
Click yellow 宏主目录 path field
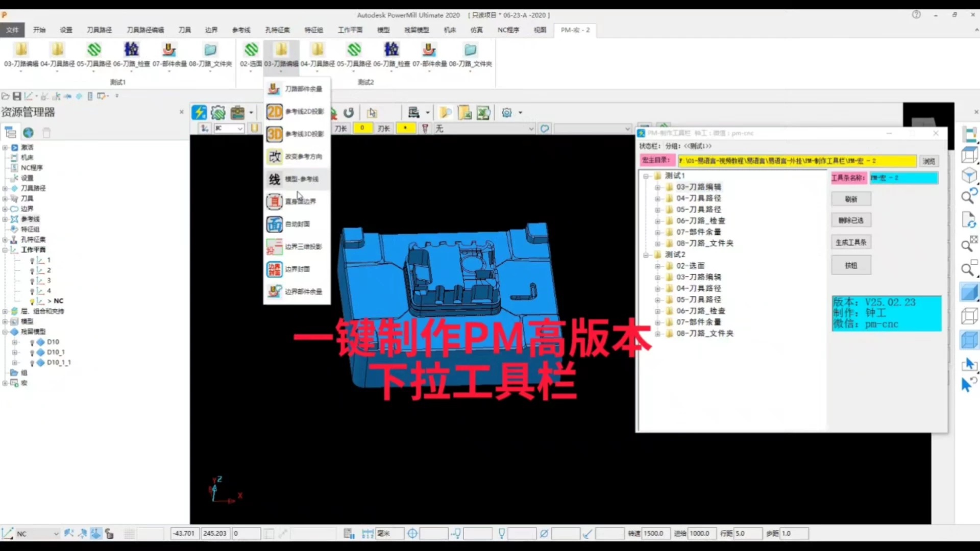click(x=797, y=161)
